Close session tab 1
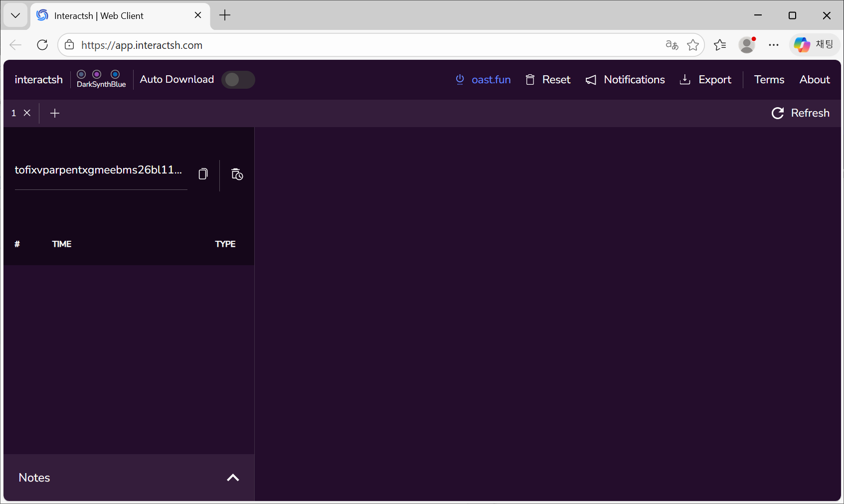Image resolution: width=844 pixels, height=504 pixels. 27,113
